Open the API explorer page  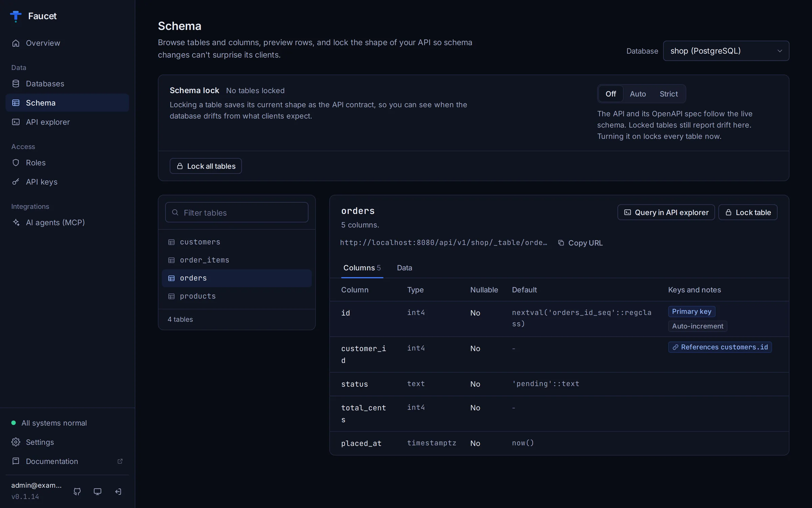click(x=67, y=122)
